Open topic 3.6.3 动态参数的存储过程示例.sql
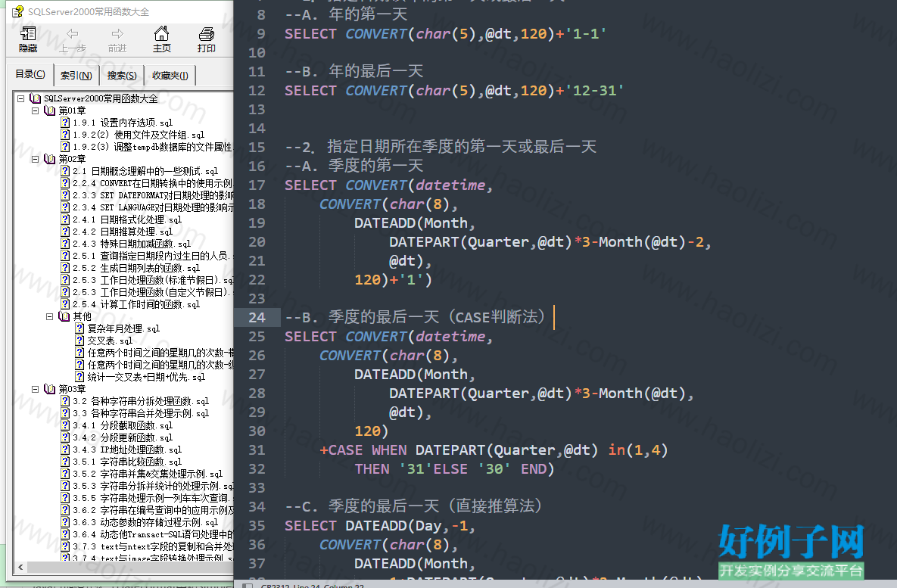The height and width of the screenshot is (588, 897). pyautogui.click(x=145, y=522)
